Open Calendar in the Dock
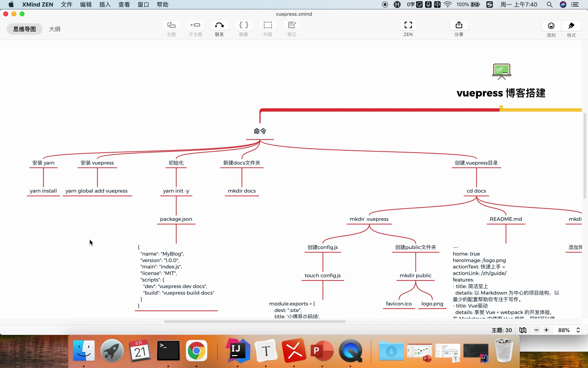Viewport: 588px width, 368px height. coord(140,350)
